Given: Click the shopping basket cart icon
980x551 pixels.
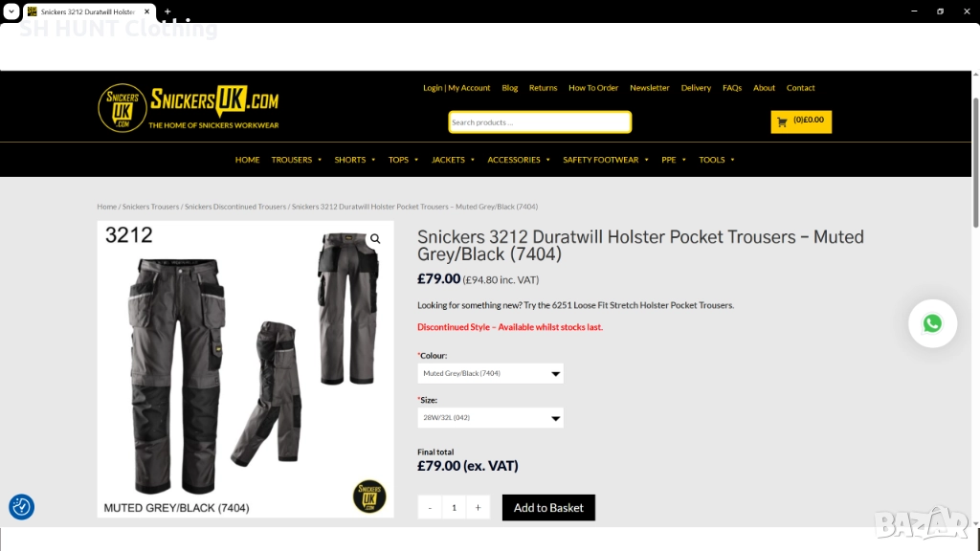Looking at the screenshot, I should 782,122.
